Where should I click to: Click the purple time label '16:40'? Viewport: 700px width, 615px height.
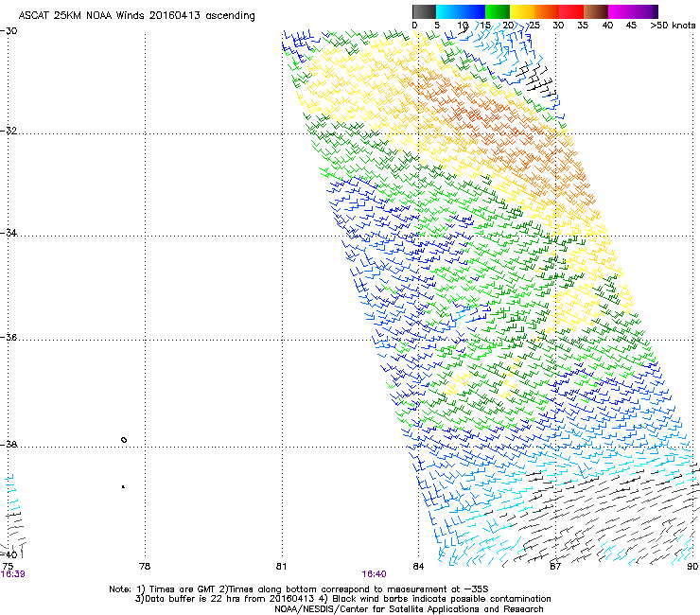[x=374, y=574]
